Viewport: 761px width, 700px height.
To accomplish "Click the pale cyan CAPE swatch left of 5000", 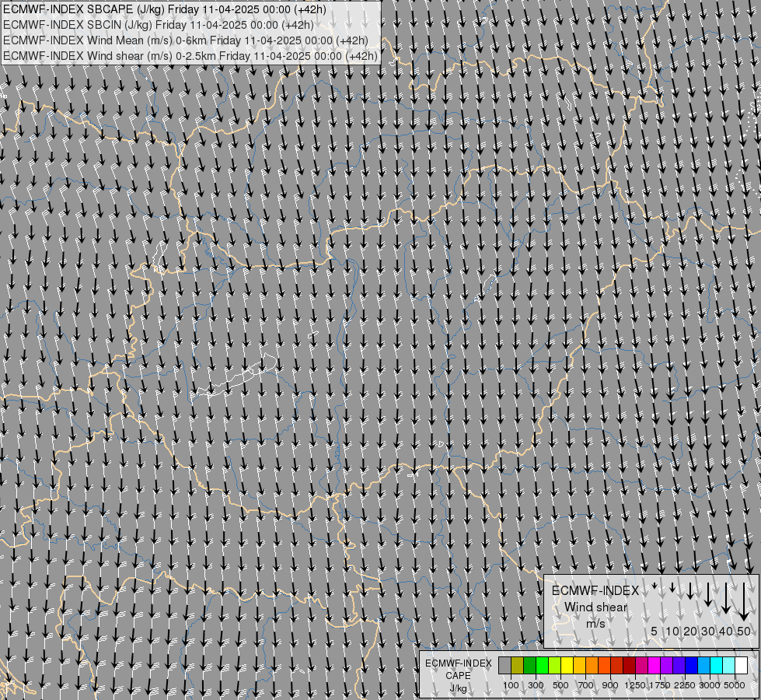I will (729, 666).
